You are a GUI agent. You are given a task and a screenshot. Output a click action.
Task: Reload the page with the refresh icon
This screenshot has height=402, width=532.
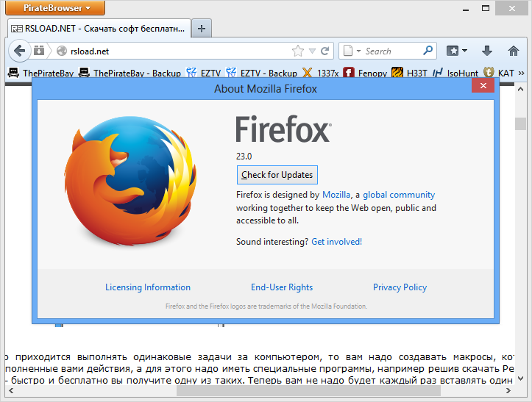click(x=325, y=51)
